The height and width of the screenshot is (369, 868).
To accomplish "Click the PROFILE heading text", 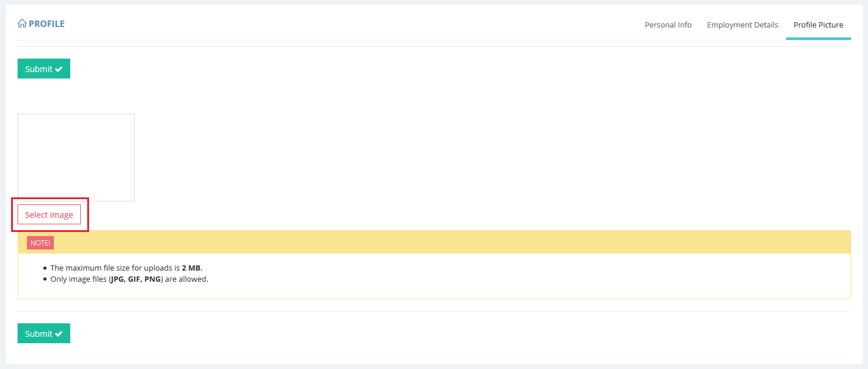I will tap(47, 24).
